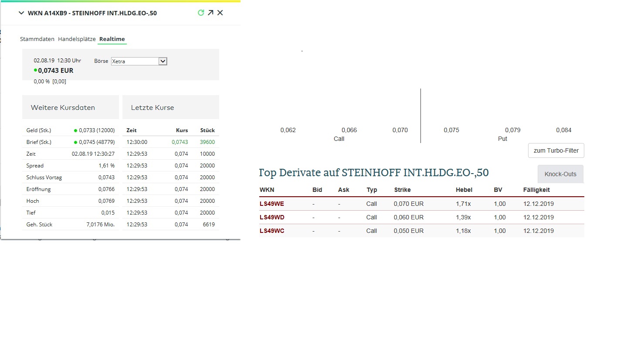Click the Stück value 39600
The width and height of the screenshot is (644, 338).
pos(207,142)
